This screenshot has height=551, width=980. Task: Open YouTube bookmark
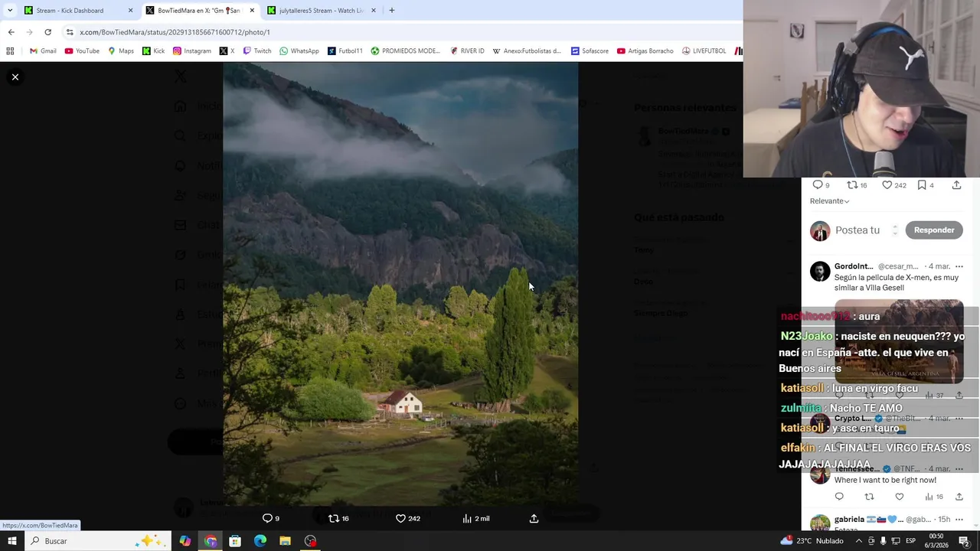82,51
